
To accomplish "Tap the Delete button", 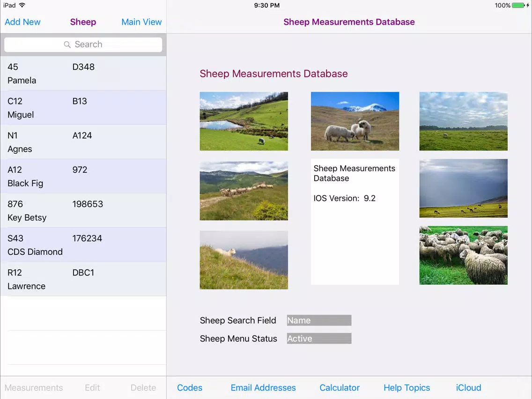I will click(x=143, y=387).
